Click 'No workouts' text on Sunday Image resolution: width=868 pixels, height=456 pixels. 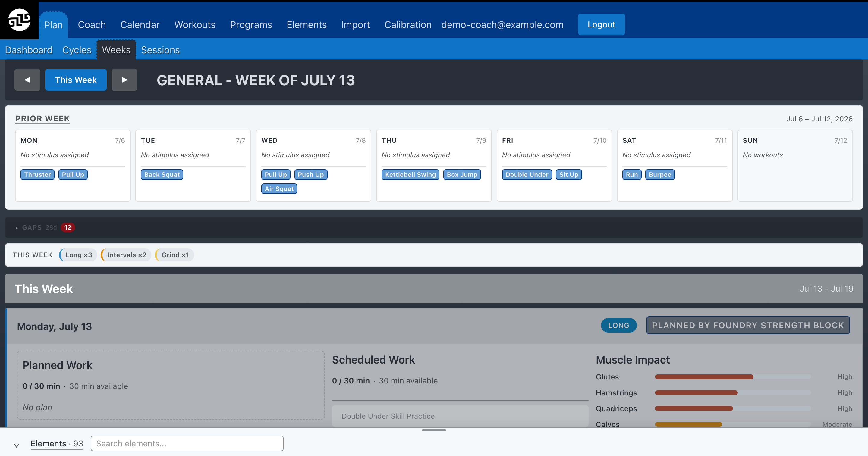tap(763, 155)
